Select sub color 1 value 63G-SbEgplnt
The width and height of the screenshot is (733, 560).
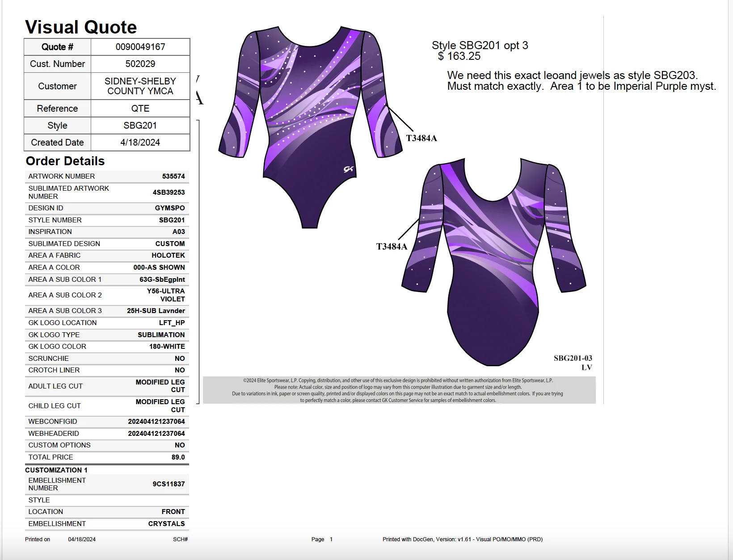(162, 280)
